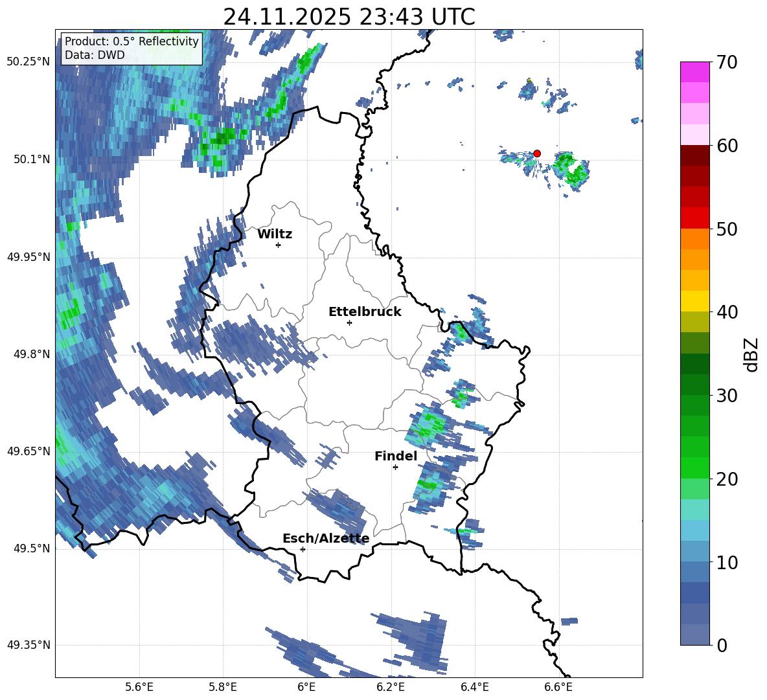Screen dimensions: 767x700
Task: Click the orange colorbar segment below 50
Action: pyautogui.click(x=694, y=239)
